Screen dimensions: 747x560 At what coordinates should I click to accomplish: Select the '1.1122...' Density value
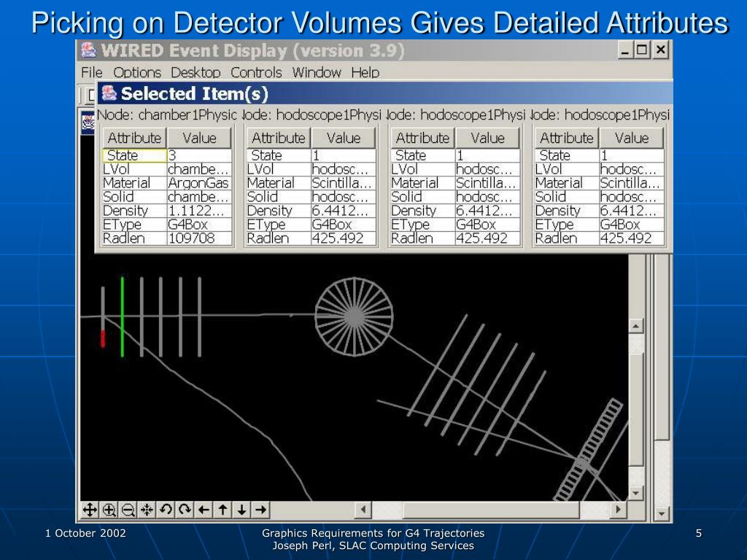click(199, 211)
